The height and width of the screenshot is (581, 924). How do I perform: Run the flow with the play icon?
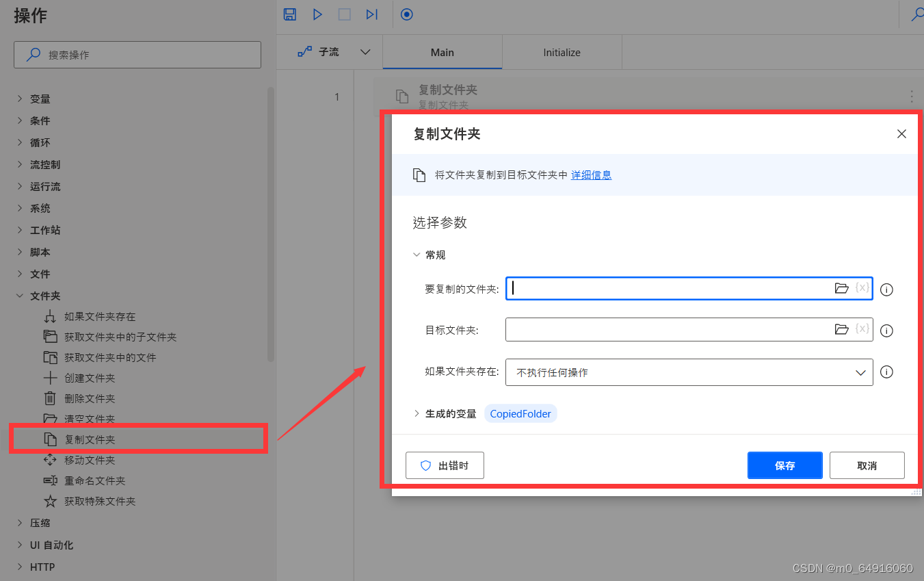coord(317,14)
